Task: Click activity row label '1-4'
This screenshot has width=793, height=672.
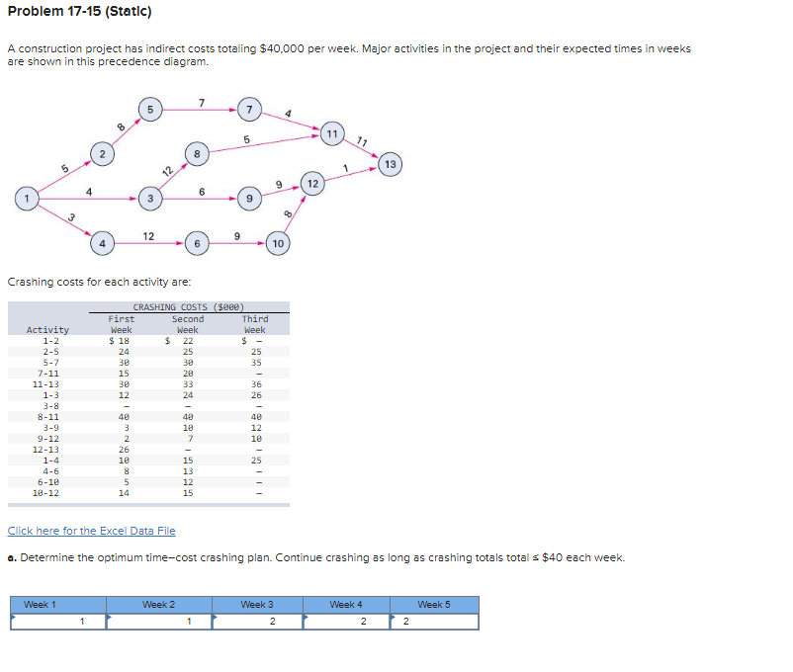Action: (x=50, y=461)
